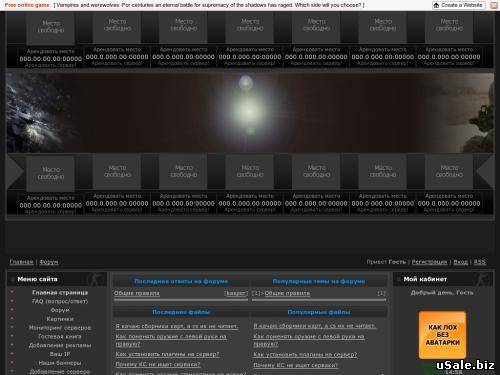Click the large space header banner image
500x375 pixels.
pyautogui.click(x=250, y=112)
